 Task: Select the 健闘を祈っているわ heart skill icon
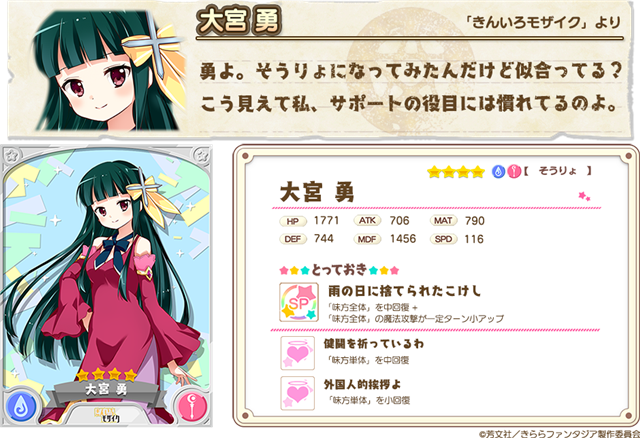pyautogui.click(x=298, y=353)
